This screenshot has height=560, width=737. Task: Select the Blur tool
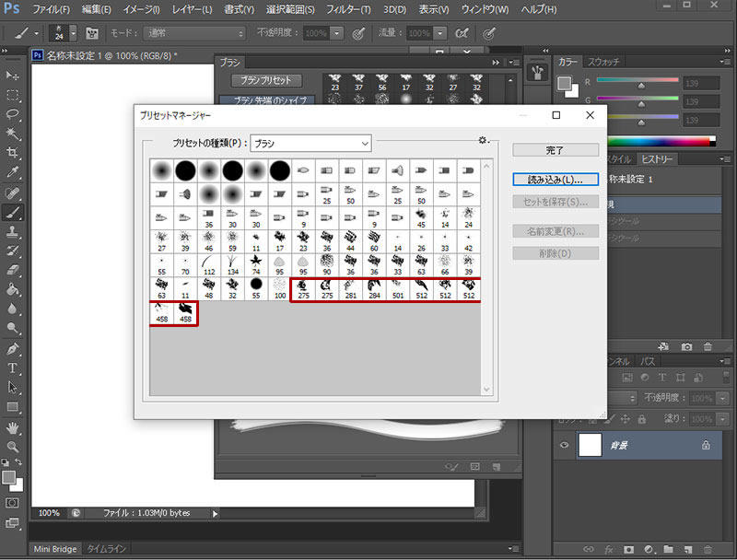click(12, 309)
